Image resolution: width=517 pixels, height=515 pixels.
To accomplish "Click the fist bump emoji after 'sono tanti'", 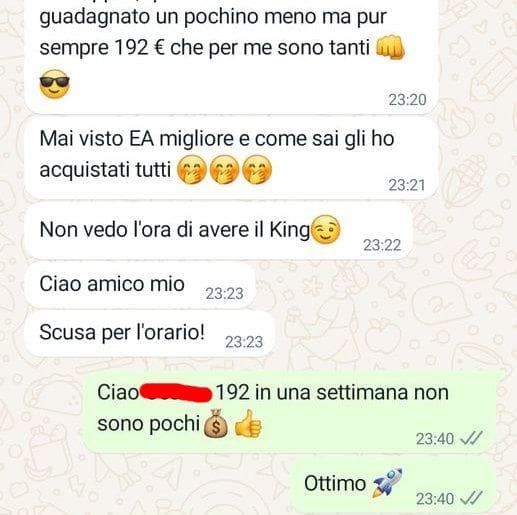I will [390, 47].
